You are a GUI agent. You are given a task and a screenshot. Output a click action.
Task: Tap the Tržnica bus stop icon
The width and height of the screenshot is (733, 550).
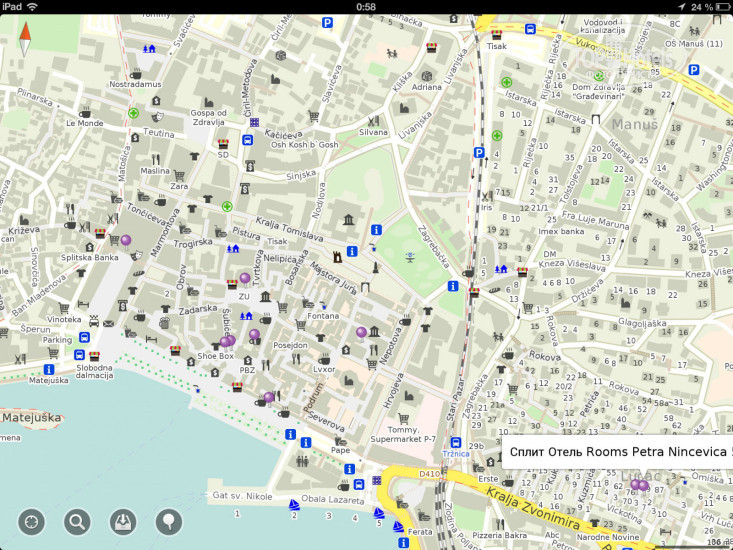tap(455, 442)
